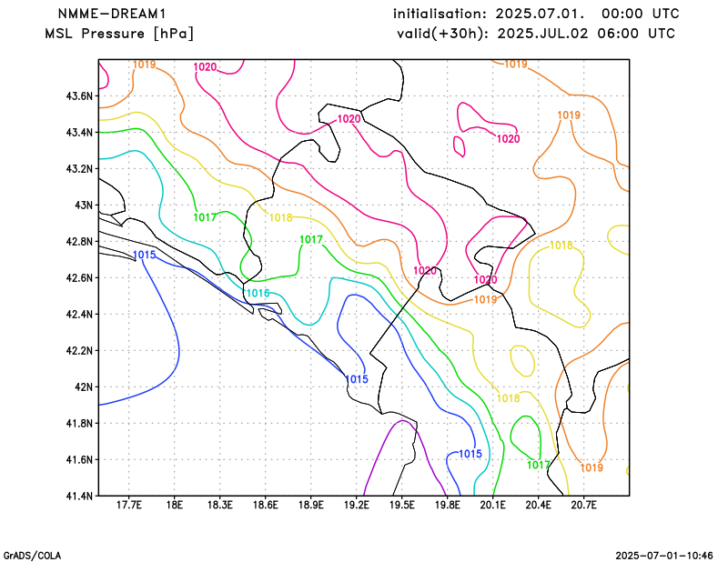Click the GrADS/COLA credit text

click(32, 556)
